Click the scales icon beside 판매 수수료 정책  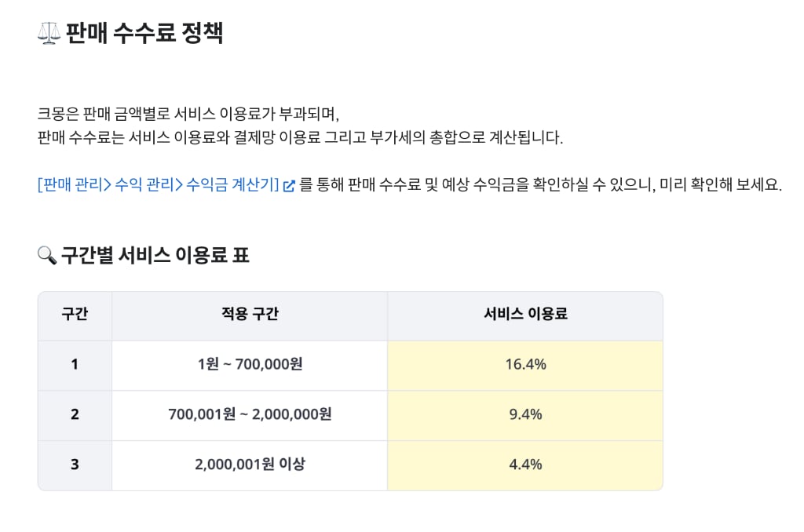click(x=49, y=33)
